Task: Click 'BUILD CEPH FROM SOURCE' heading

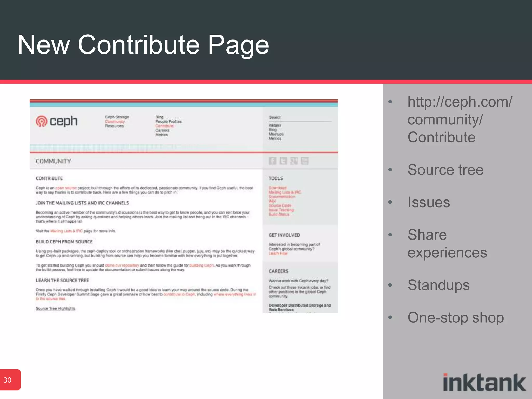Action: 64,242
